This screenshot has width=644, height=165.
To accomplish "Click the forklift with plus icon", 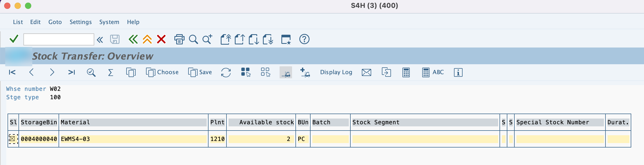I will point(305,72).
